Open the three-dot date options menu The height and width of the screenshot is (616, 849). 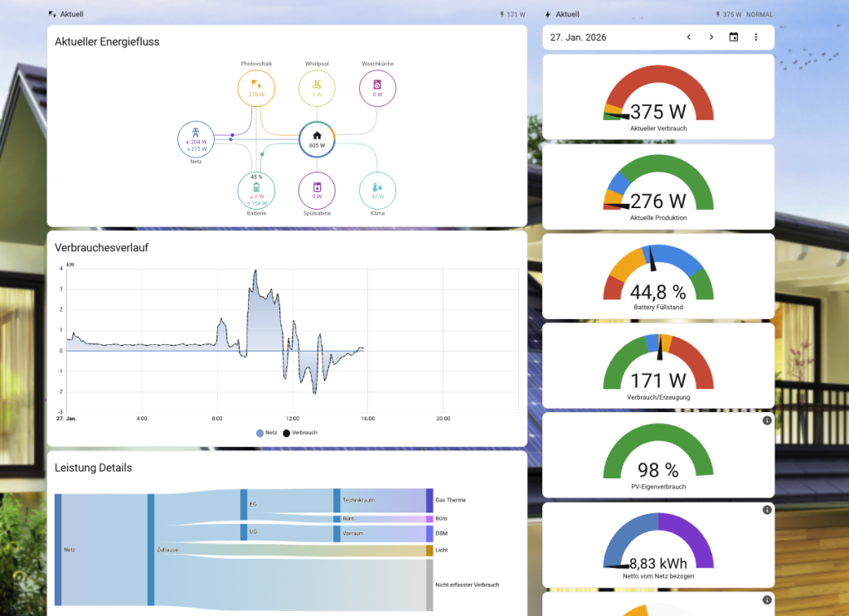point(755,37)
